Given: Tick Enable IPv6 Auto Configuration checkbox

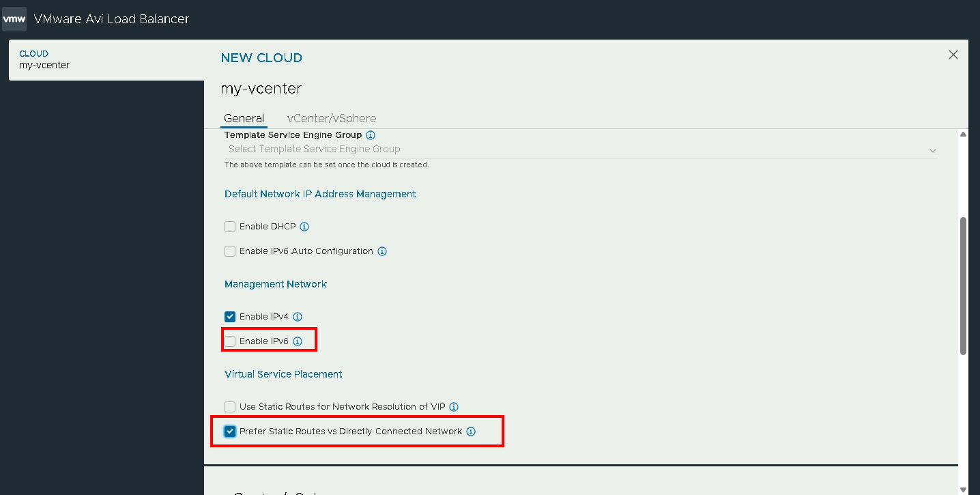Looking at the screenshot, I should [x=230, y=251].
